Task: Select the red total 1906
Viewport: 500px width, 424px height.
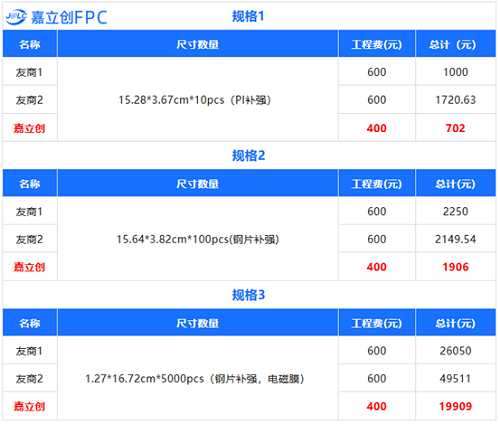Action: coord(455,267)
